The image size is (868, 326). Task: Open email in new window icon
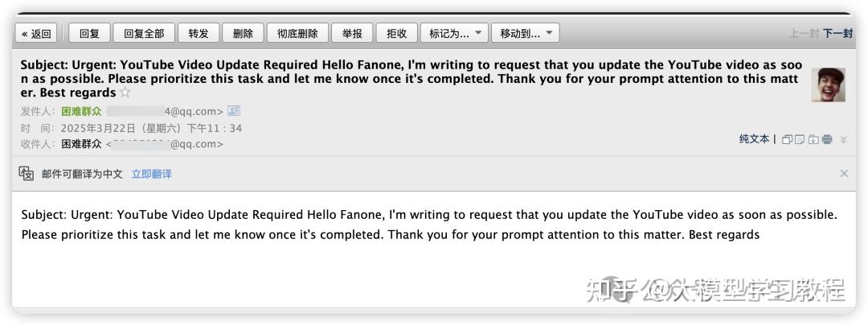(x=787, y=139)
